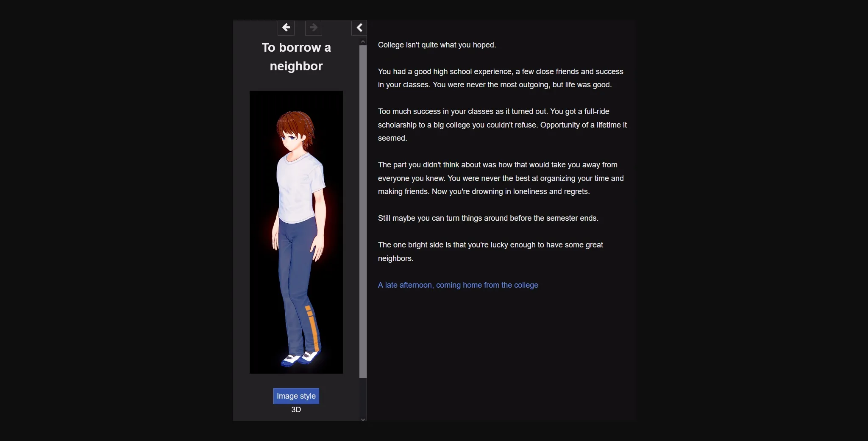Tap the scrollbar down arrow
Viewport: 868px width, 441px height.
[363, 419]
